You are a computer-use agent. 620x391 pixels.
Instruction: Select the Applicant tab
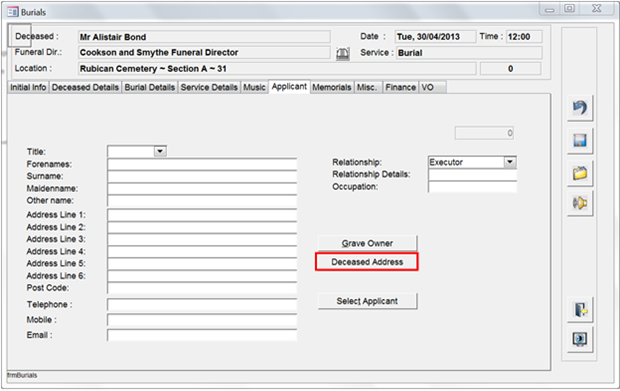pos(289,87)
